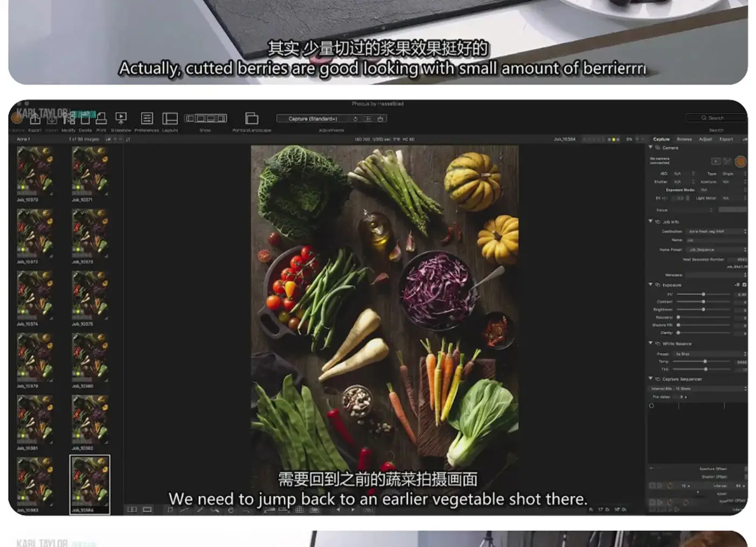Open the Capture (Standard+) adjustments dropdown

[313, 119]
